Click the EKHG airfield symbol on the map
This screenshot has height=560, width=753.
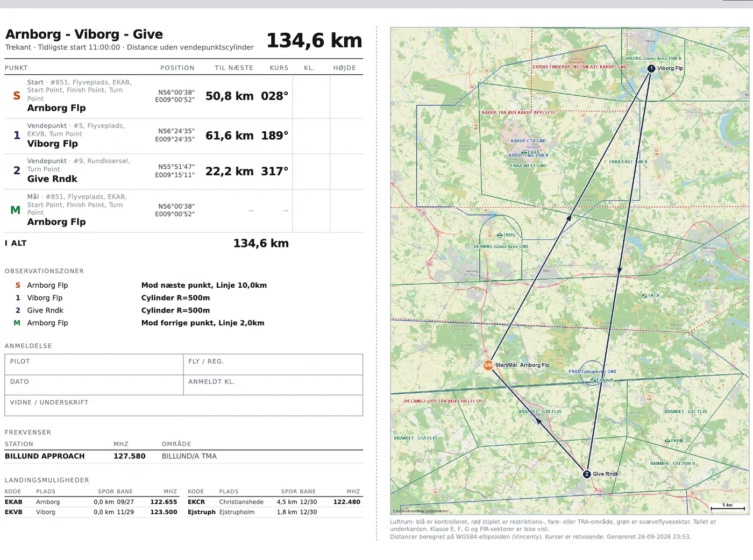(500, 235)
